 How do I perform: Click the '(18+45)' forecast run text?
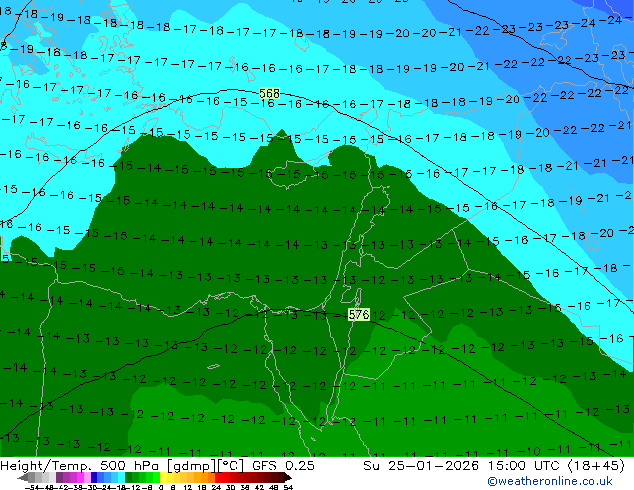597,466
